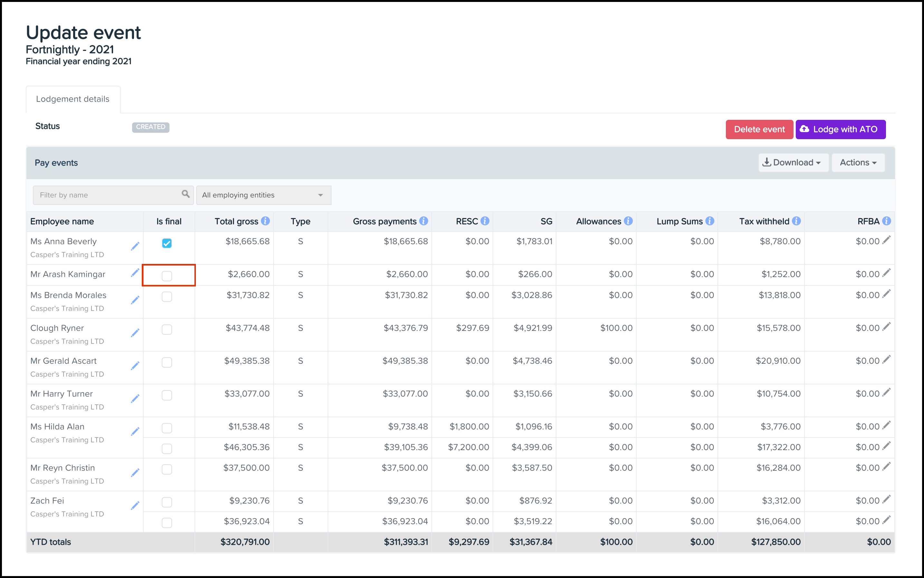The height and width of the screenshot is (578, 924).
Task: Click edit pencil beside Mr Arash Kamingar
Action: coord(135,273)
